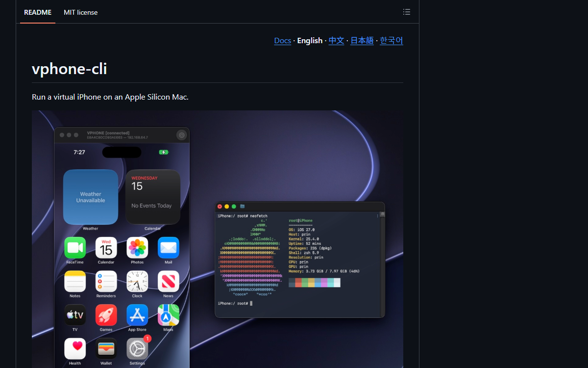Tap the Wallet app icon

coord(106,348)
